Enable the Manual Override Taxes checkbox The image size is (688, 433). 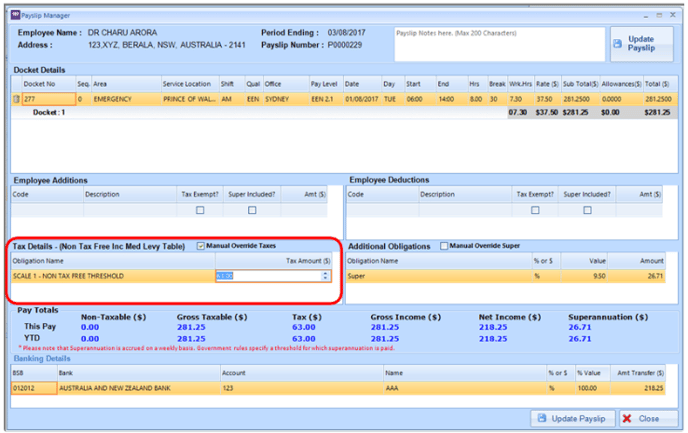pyautogui.click(x=201, y=246)
